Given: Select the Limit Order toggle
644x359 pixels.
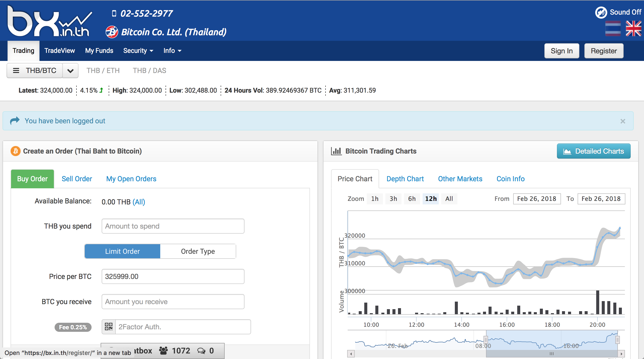Looking at the screenshot, I should [x=122, y=251].
